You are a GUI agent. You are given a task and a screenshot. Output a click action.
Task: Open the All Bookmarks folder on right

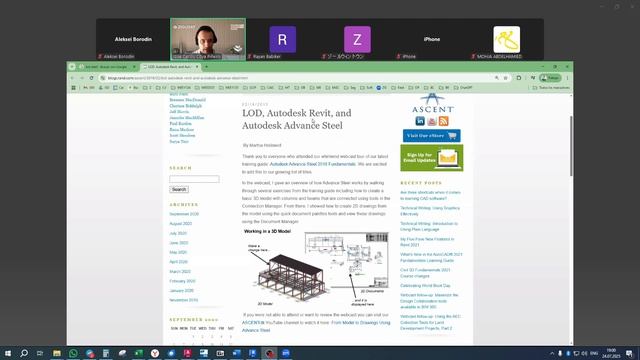tap(551, 87)
